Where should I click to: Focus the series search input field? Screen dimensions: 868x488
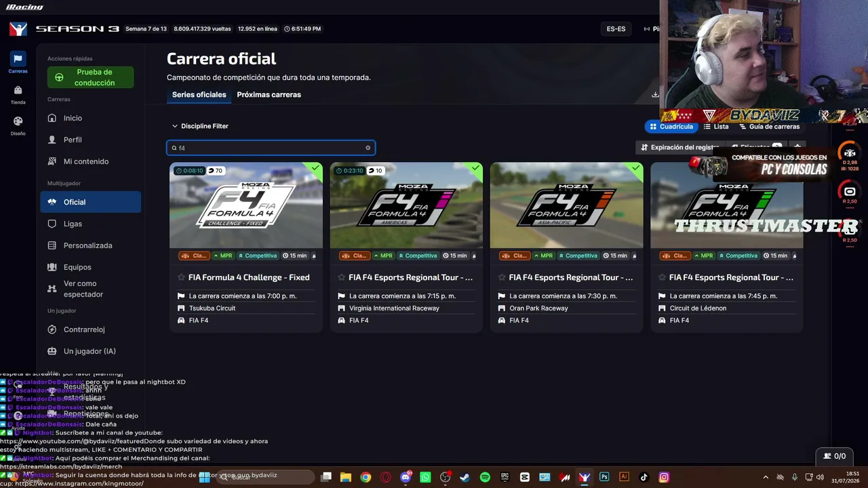[271, 148]
